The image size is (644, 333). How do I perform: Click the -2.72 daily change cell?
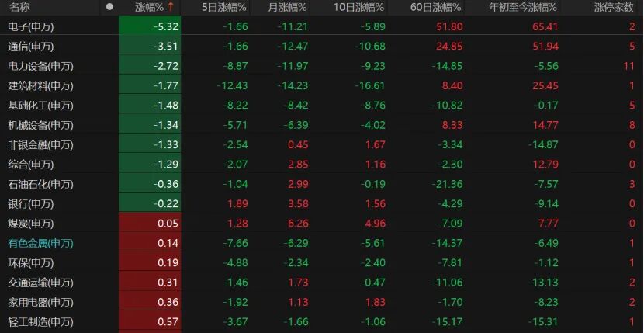150,65
